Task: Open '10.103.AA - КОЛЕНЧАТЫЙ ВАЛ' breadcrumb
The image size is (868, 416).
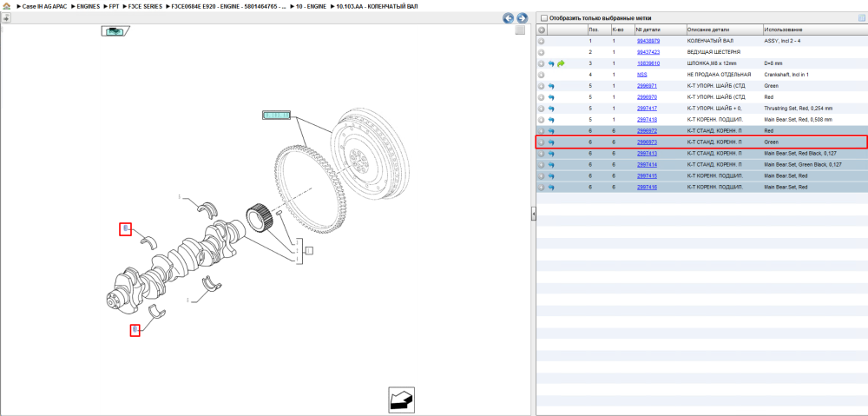Action: click(x=378, y=6)
